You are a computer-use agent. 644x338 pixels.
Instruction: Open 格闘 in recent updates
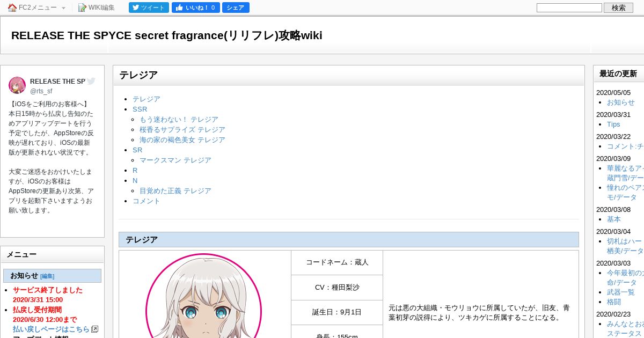click(x=614, y=302)
